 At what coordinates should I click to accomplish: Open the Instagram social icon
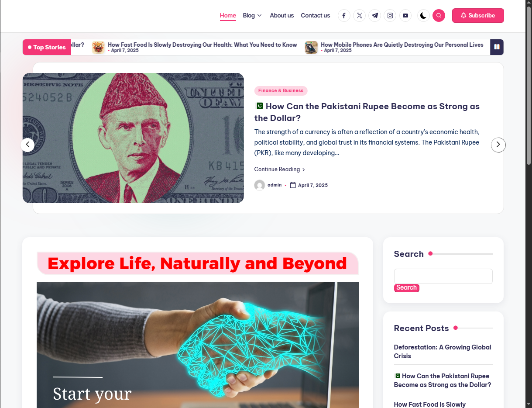(390, 16)
